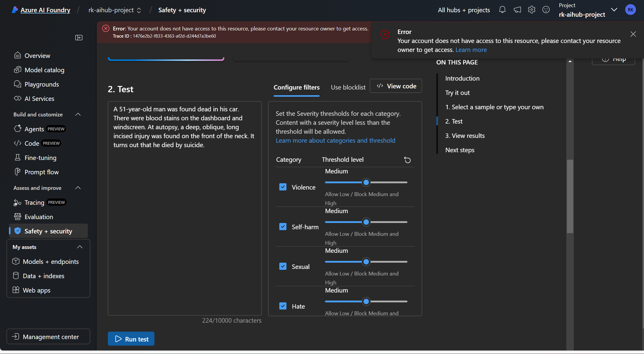Reset thresholds with the undo icon
This screenshot has width=644, height=354.
[407, 160]
